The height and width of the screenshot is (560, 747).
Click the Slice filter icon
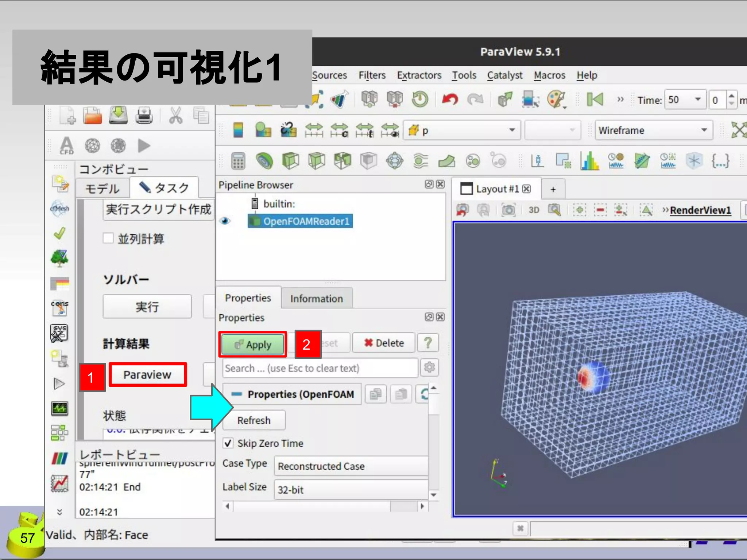[317, 161]
